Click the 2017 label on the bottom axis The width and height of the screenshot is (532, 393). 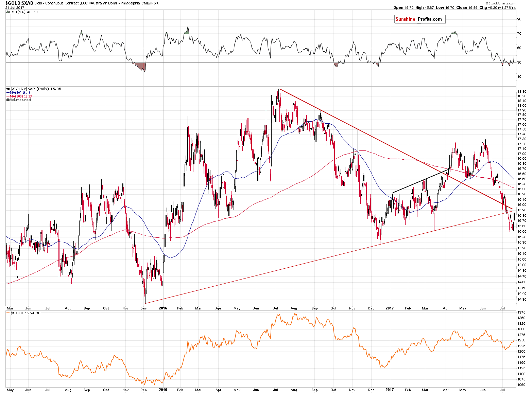(390, 390)
